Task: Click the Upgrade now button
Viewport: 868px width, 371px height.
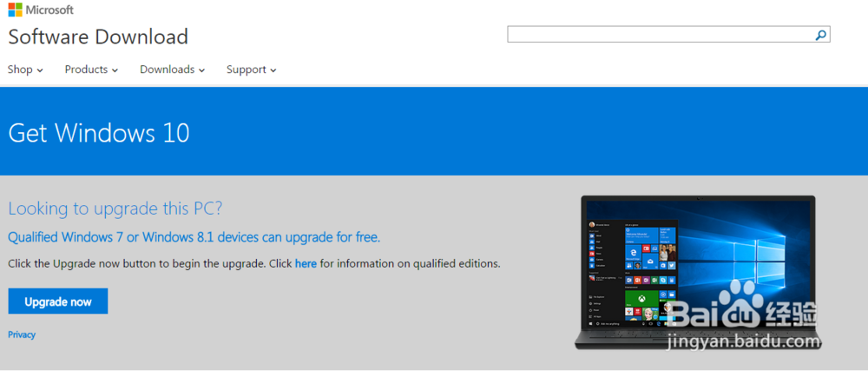Action: [x=58, y=301]
